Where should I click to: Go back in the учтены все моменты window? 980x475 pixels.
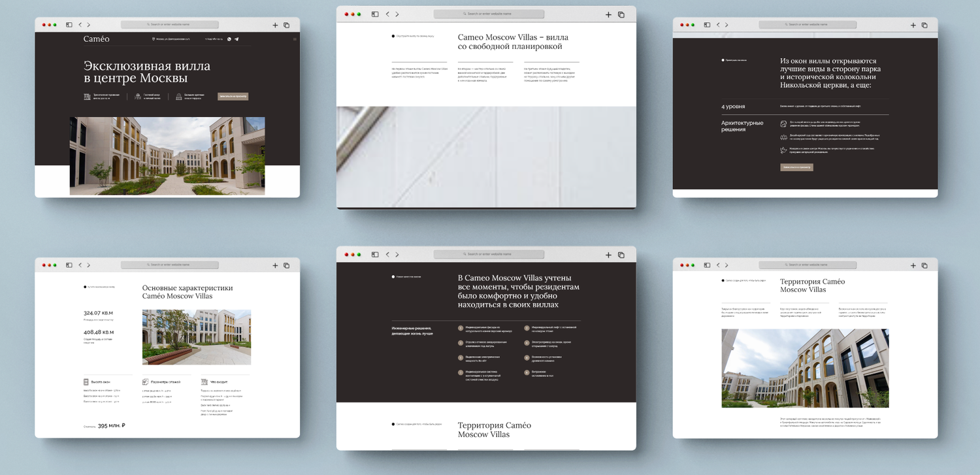pyautogui.click(x=387, y=254)
